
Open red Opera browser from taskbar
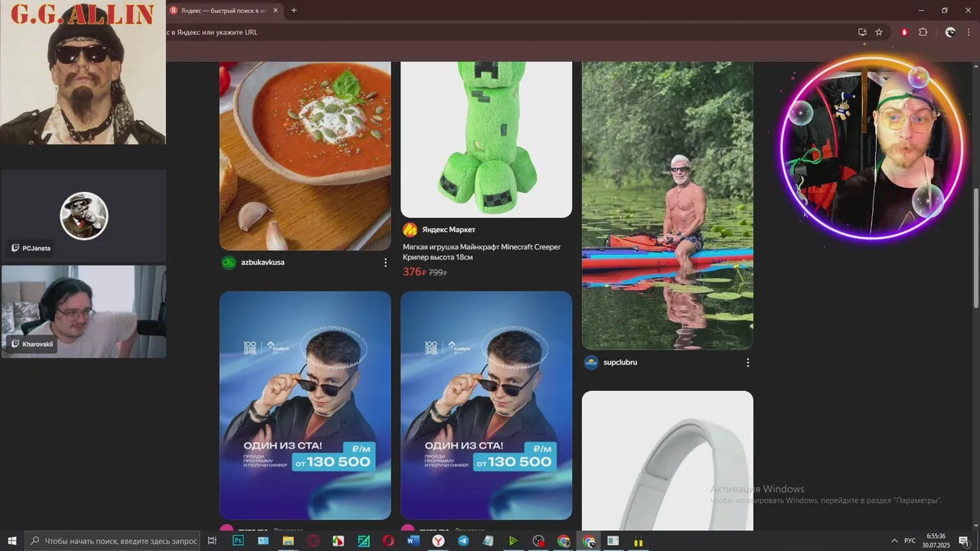[x=388, y=540]
